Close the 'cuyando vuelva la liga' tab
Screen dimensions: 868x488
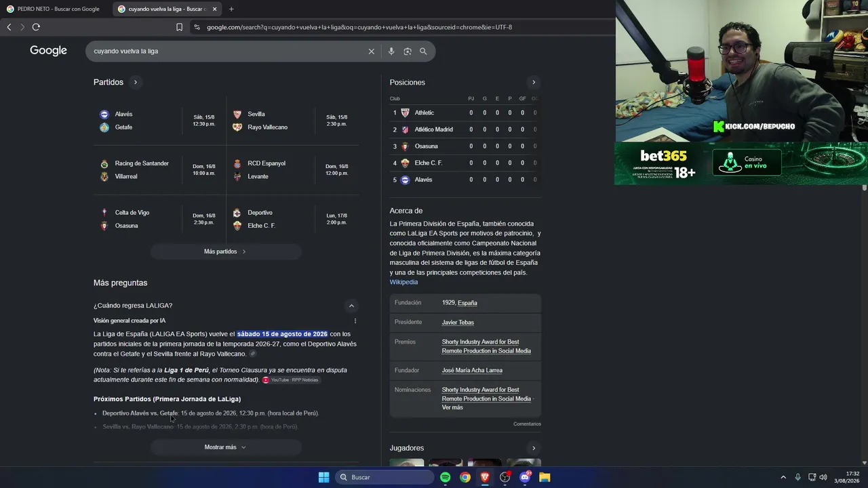pyautogui.click(x=214, y=9)
